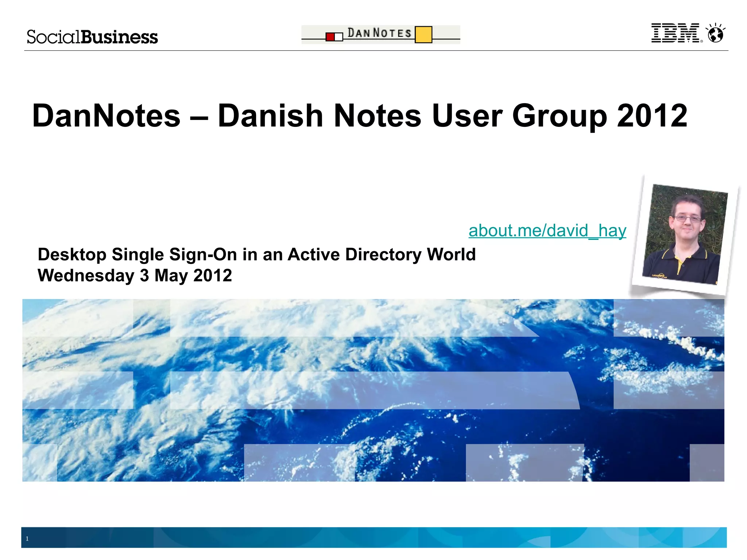The height and width of the screenshot is (560, 747).
Task: Click the blue footer bar
Action: pyautogui.click(x=373, y=537)
